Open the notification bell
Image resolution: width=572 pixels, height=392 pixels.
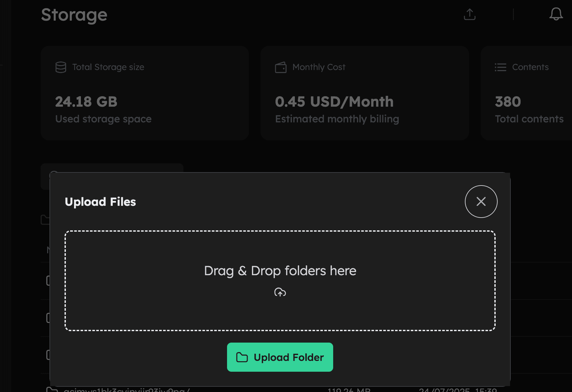[556, 14]
